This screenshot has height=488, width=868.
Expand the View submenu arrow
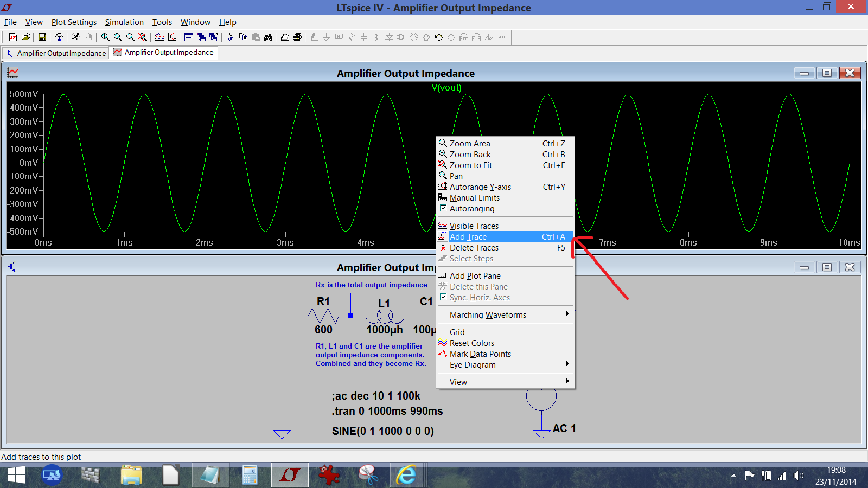point(567,382)
